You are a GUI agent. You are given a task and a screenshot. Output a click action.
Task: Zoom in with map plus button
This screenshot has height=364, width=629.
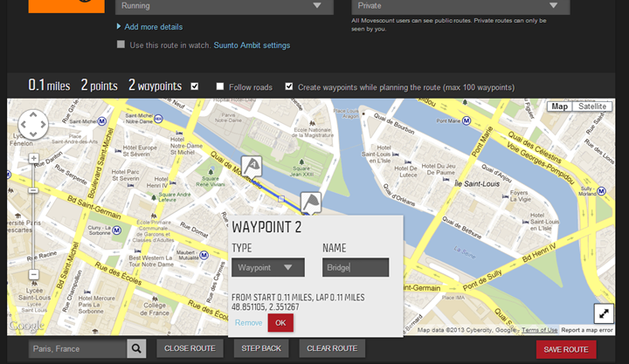34,158
